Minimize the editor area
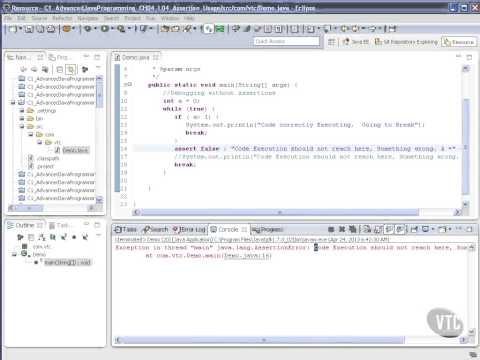The image size is (480, 360). point(458,57)
